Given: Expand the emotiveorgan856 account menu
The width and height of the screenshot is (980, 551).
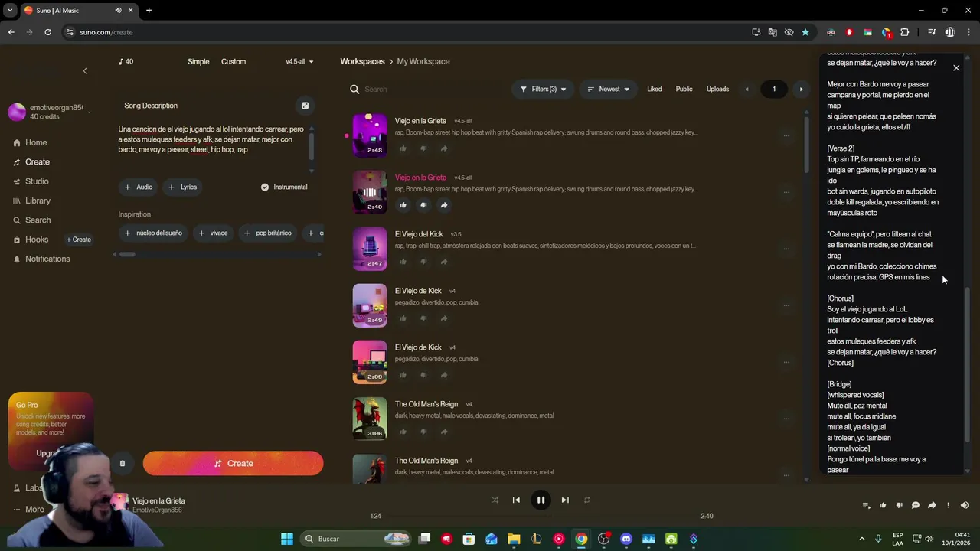Looking at the screenshot, I should pos(51,112).
